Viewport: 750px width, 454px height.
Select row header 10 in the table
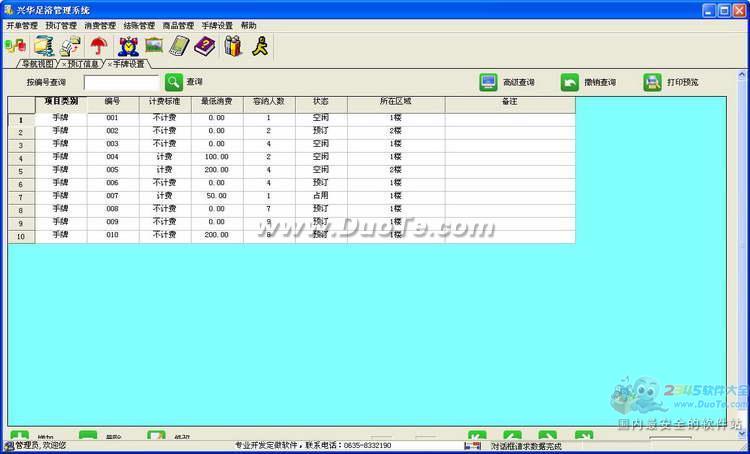pyautogui.click(x=22, y=236)
